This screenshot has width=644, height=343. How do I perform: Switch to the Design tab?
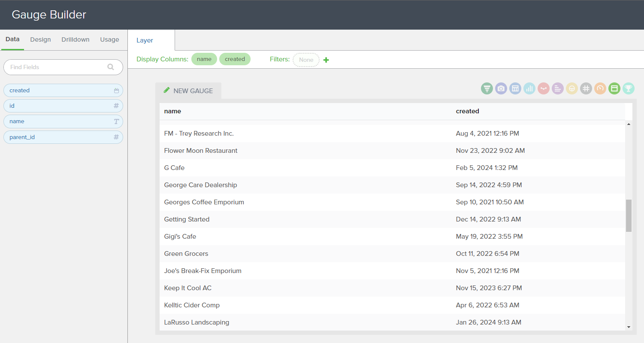tap(40, 39)
